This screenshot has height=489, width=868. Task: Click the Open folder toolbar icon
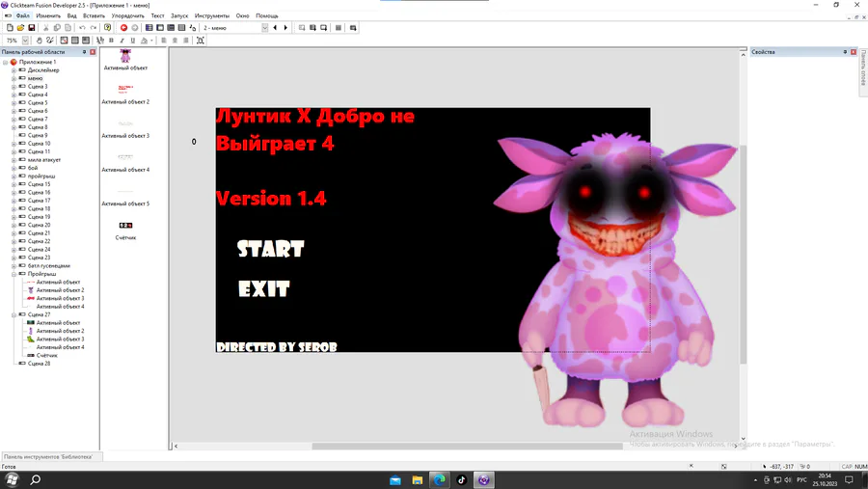[20, 28]
